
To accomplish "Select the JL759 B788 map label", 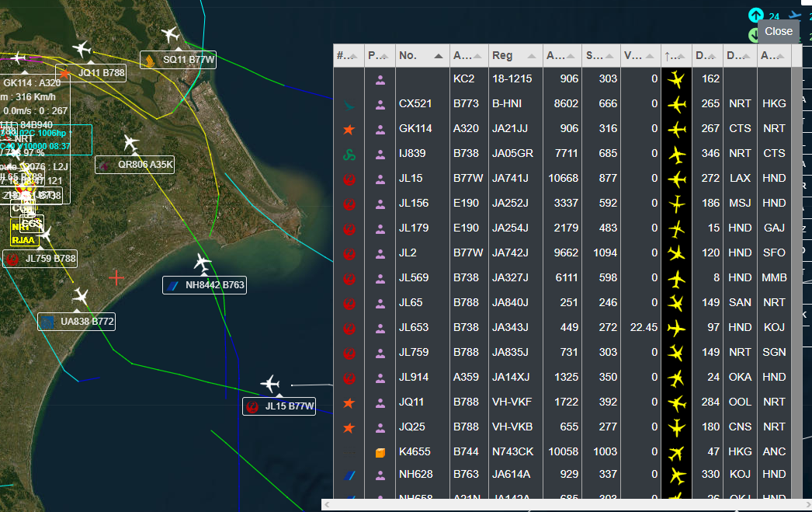I will (40, 259).
